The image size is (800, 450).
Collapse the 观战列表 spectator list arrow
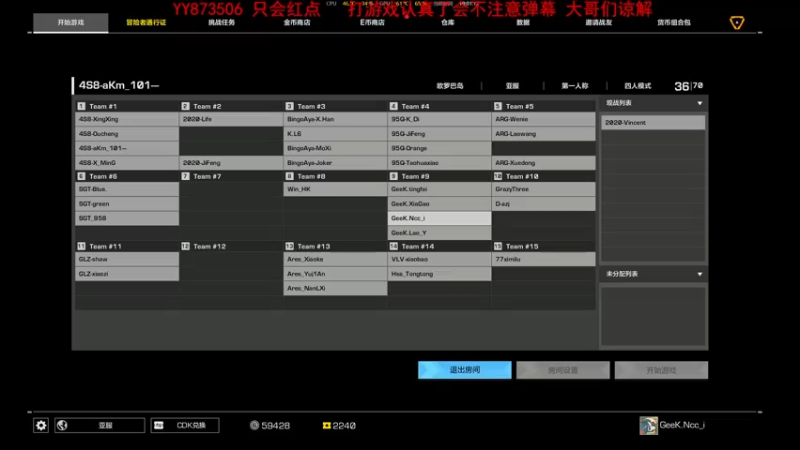tap(699, 103)
